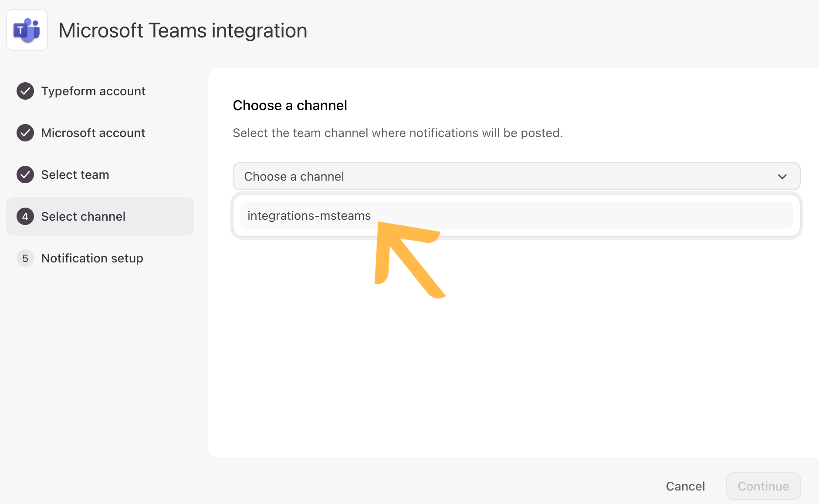819x504 pixels.
Task: Click the step 5 number badge
Action: (x=25, y=258)
